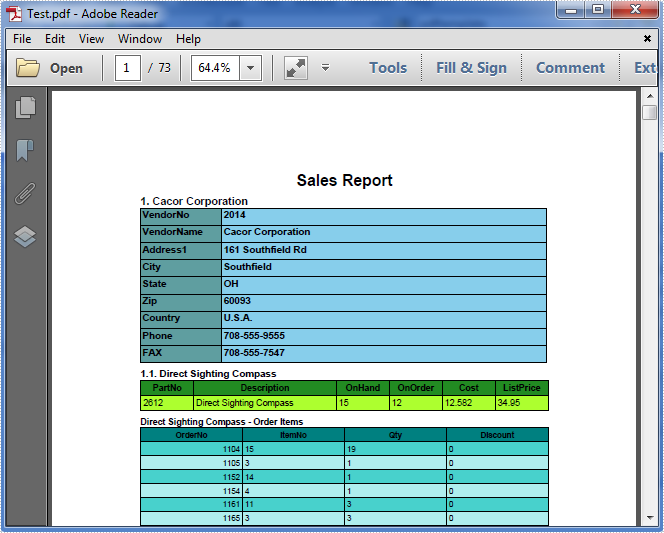
Task: Click the zoom percentage field
Action: tap(215, 68)
